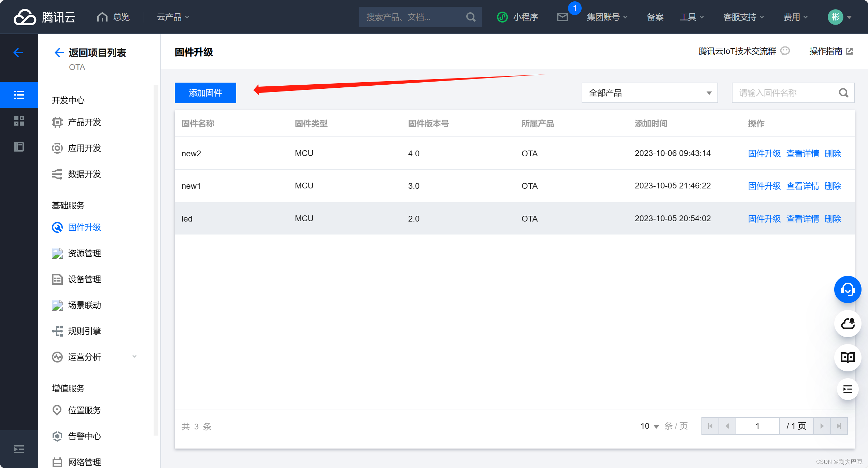Open the customer service headset floating button
Image resolution: width=868 pixels, height=468 pixels.
click(x=848, y=289)
